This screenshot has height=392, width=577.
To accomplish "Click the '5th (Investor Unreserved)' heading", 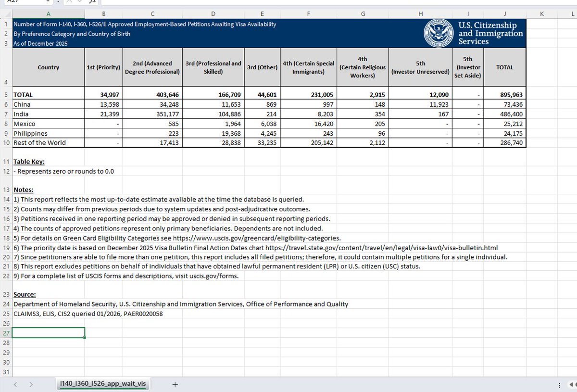I will click(x=421, y=67).
